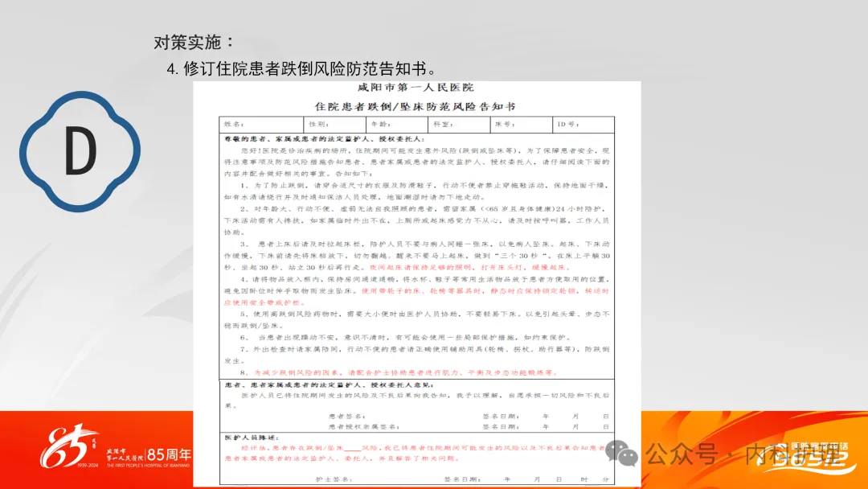This screenshot has height=489, width=868.
Task: Click the red statement starting 经评估,患者存在跌倒/坠床
Action: point(416,453)
